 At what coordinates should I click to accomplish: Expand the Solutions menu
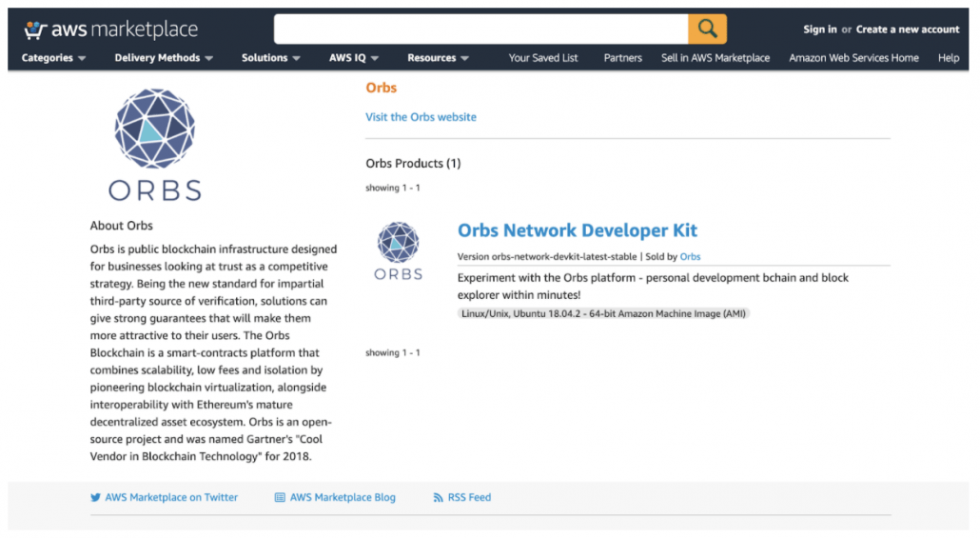pos(270,57)
